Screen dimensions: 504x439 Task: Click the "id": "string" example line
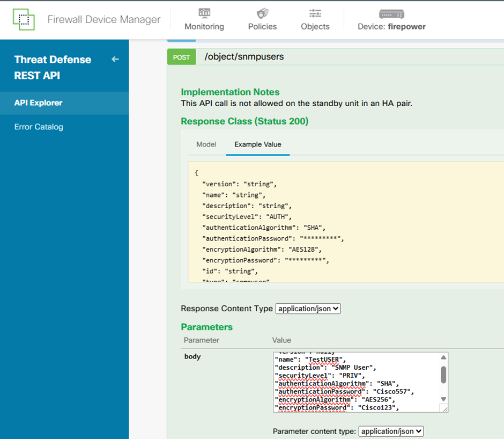tap(230, 272)
